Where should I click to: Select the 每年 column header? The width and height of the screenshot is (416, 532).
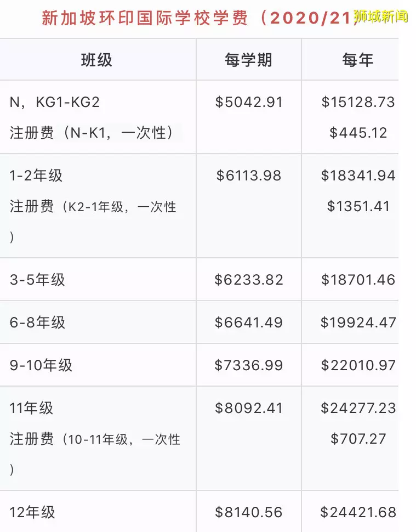click(358, 60)
